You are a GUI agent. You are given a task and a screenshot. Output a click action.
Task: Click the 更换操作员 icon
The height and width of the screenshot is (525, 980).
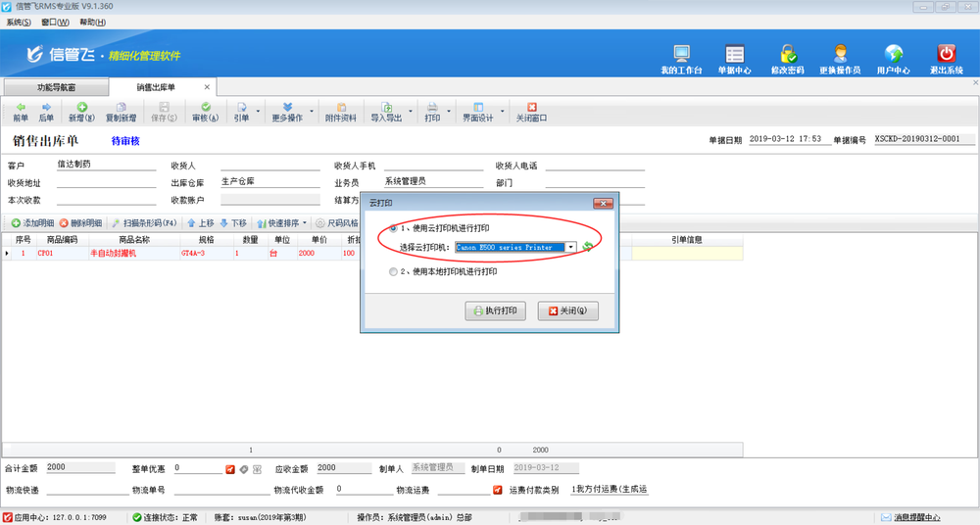840,55
